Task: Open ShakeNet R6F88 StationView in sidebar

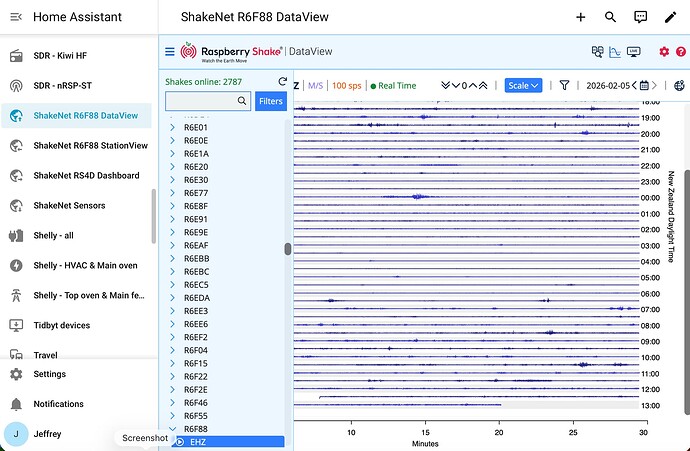Action: pos(90,145)
